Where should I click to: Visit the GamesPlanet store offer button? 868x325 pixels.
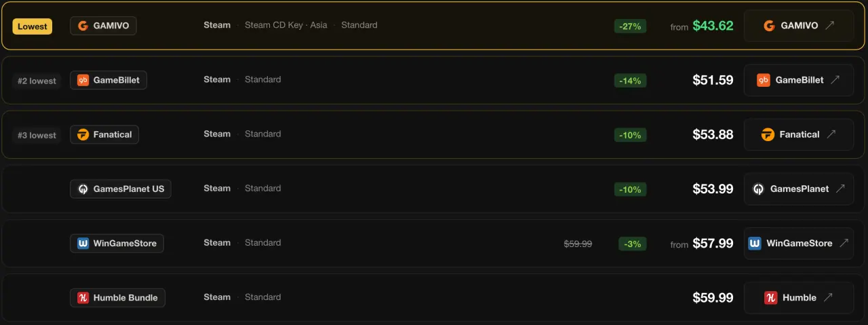pos(799,189)
